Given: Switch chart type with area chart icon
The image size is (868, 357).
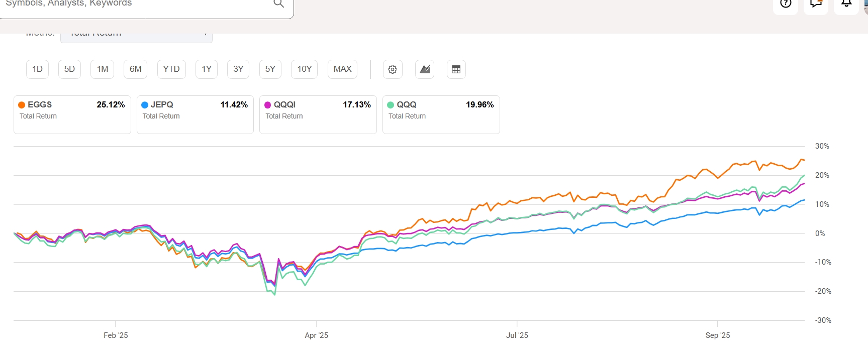Looking at the screenshot, I should point(425,69).
